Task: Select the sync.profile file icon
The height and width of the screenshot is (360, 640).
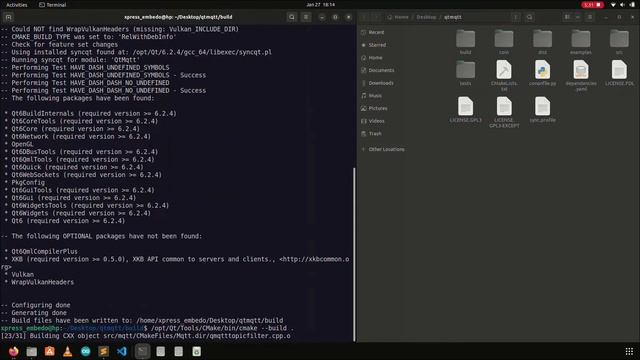Action: pyautogui.click(x=542, y=107)
